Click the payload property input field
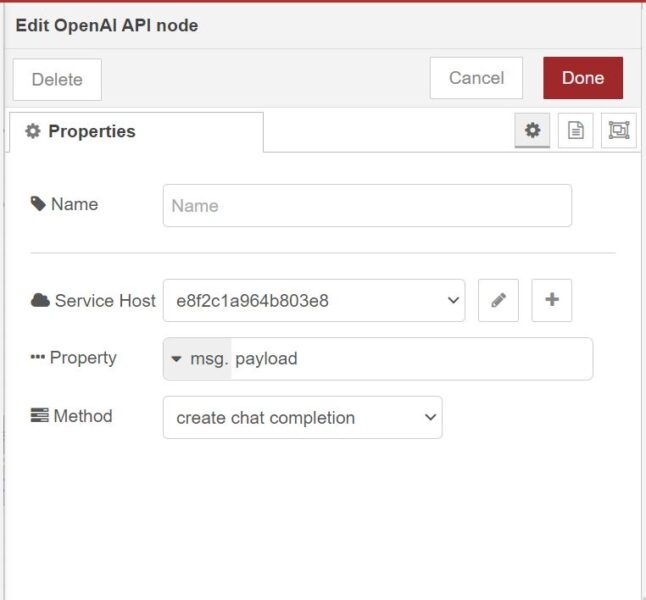Screen dimensions: 646x600 coord(410,358)
